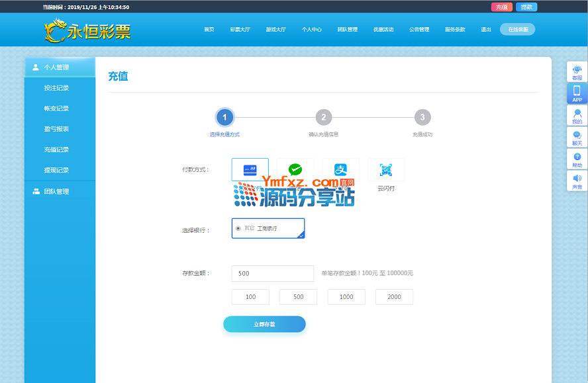Screen dimensions: 588x383
Task: Open the 聊天 chat icon in sidebar
Action: [577, 138]
